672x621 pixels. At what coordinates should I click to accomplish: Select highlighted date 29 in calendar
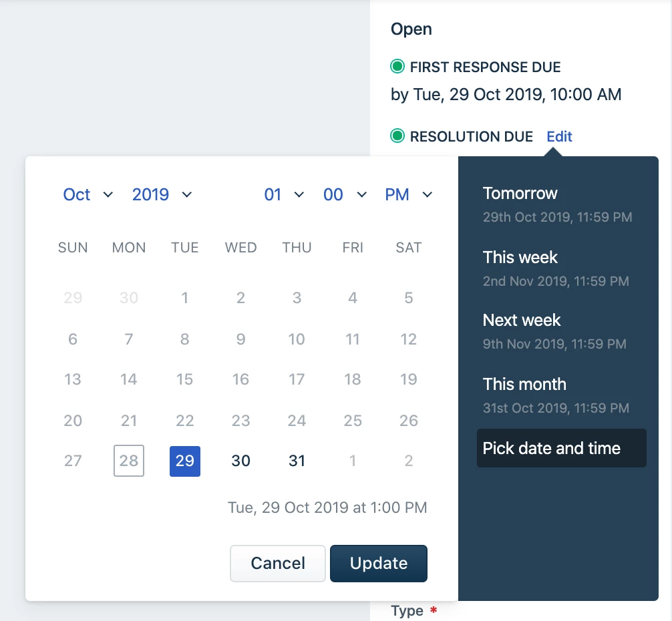click(185, 461)
